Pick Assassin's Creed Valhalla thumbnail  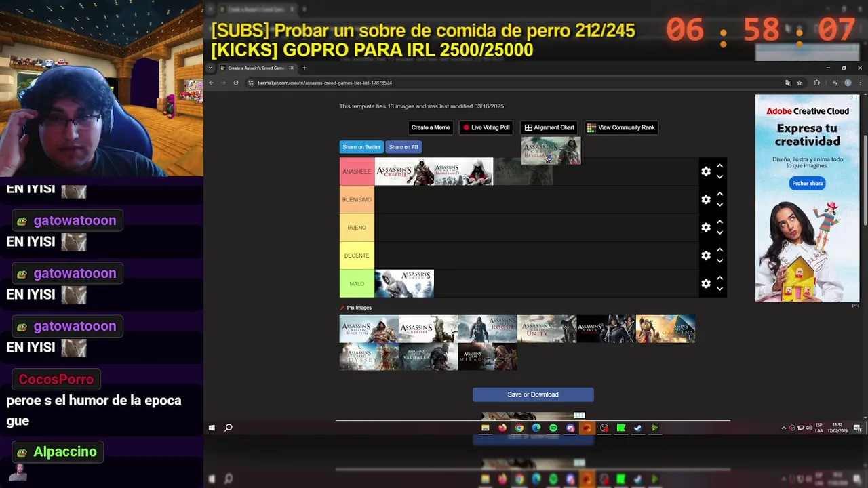428,357
